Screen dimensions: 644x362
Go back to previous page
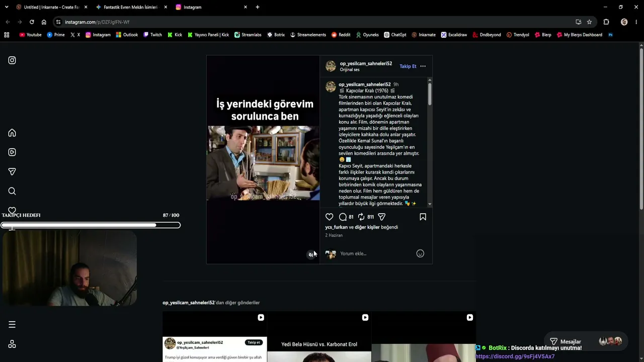click(8, 22)
